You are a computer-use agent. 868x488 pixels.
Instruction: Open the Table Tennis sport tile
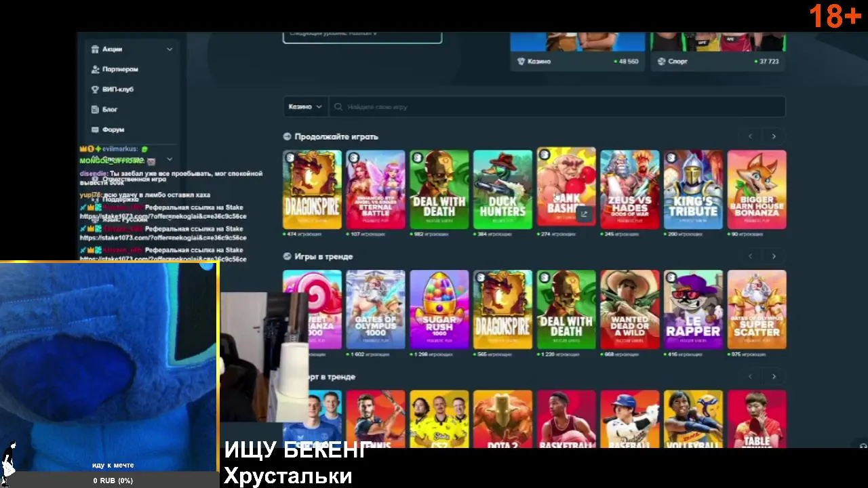point(757,419)
